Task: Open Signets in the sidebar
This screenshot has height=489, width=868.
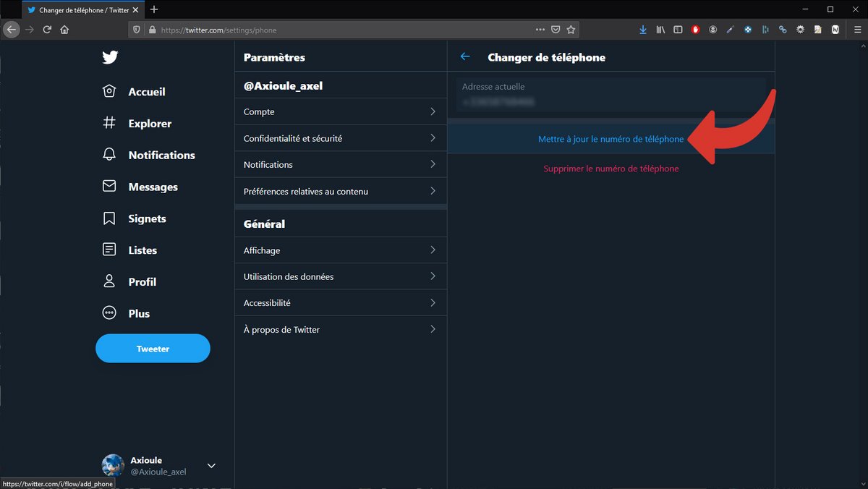Action: (148, 218)
